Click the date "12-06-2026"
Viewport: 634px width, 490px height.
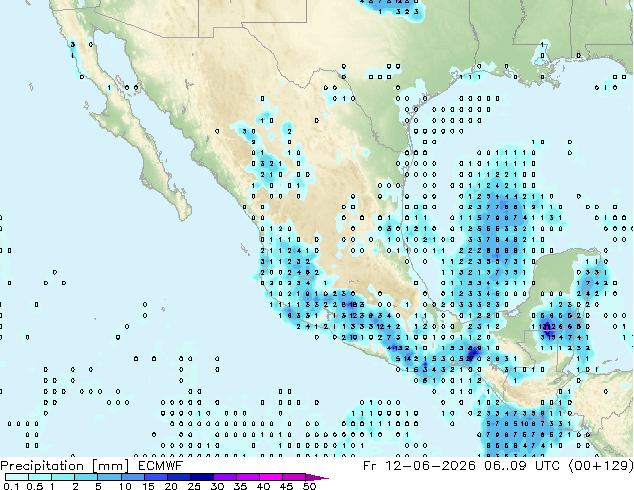430,466
